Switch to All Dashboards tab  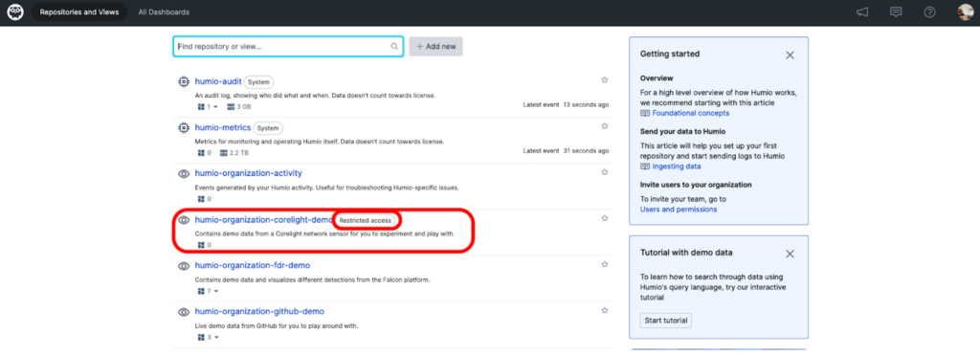pos(164,11)
